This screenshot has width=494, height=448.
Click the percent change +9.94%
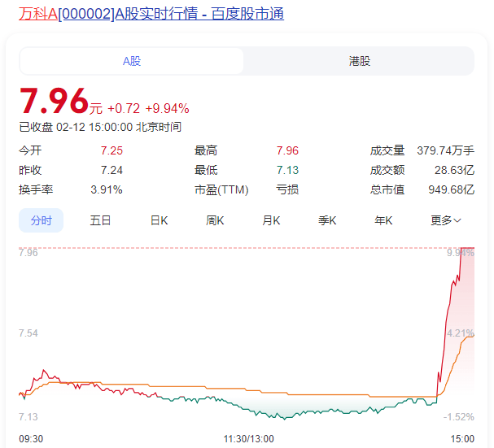click(167, 109)
